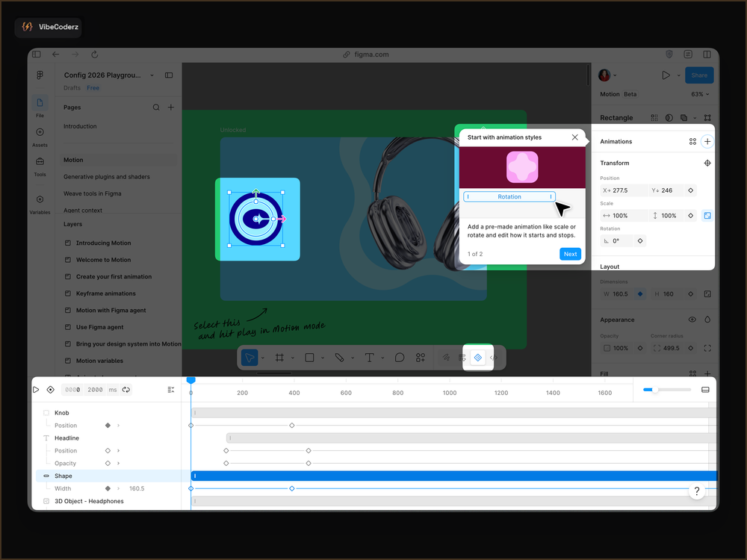Toggle the Headline Opacity keyframe diamond
Image resolution: width=747 pixels, height=560 pixels.
point(108,464)
